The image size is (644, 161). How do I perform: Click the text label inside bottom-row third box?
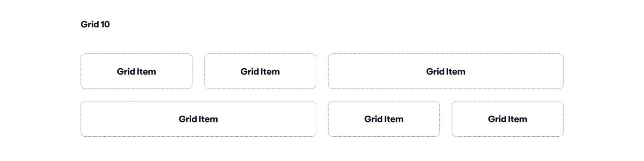pos(384,119)
